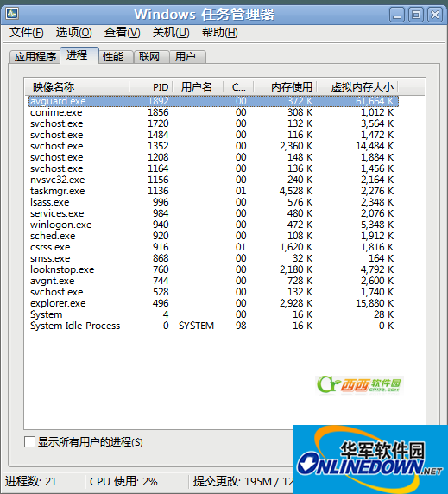Screen dimensions: 448x494
Task: Select the taskmgr.exe process
Action: tap(213, 191)
